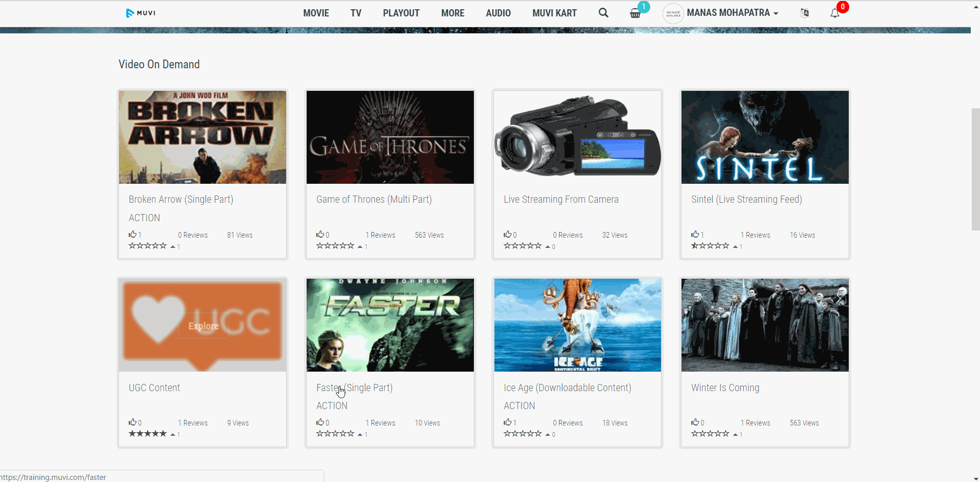The height and width of the screenshot is (482, 980).
Task: Click '16 Views' under Sintel
Action: [x=803, y=235]
